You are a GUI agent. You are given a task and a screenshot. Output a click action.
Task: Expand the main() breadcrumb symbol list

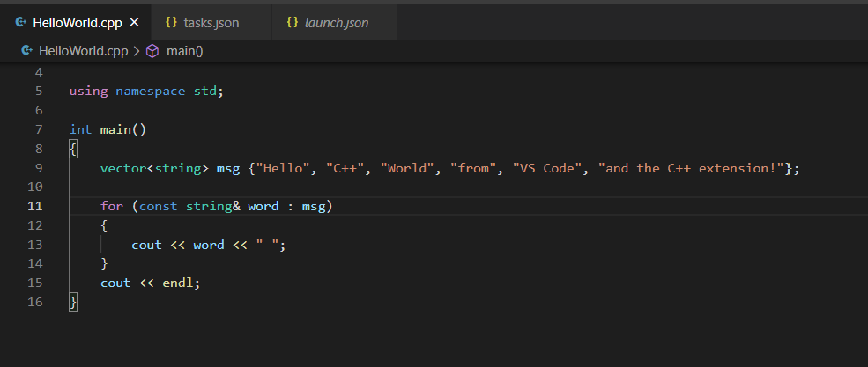pos(185,51)
